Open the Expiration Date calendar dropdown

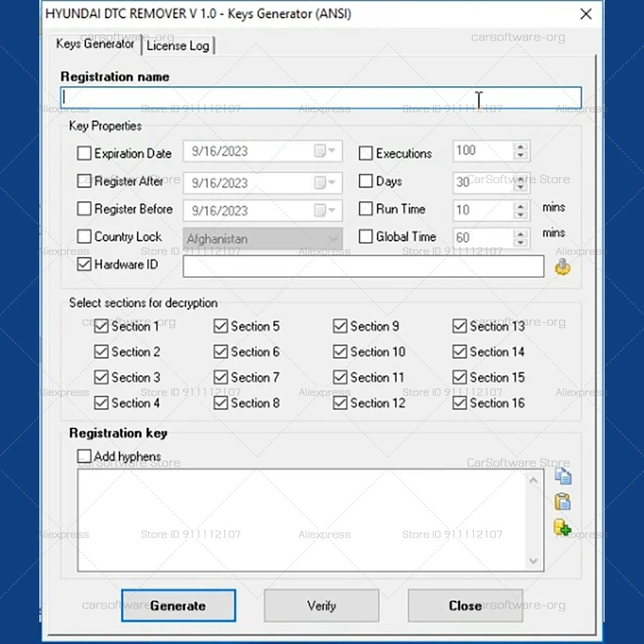[325, 151]
